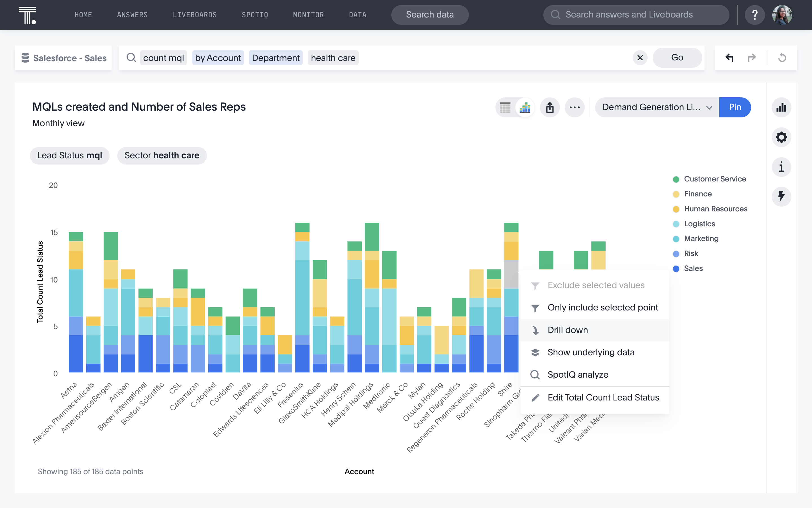Image resolution: width=812 pixels, height=508 pixels.
Task: Open the chart settings gear icon
Action: pyautogui.click(x=781, y=137)
